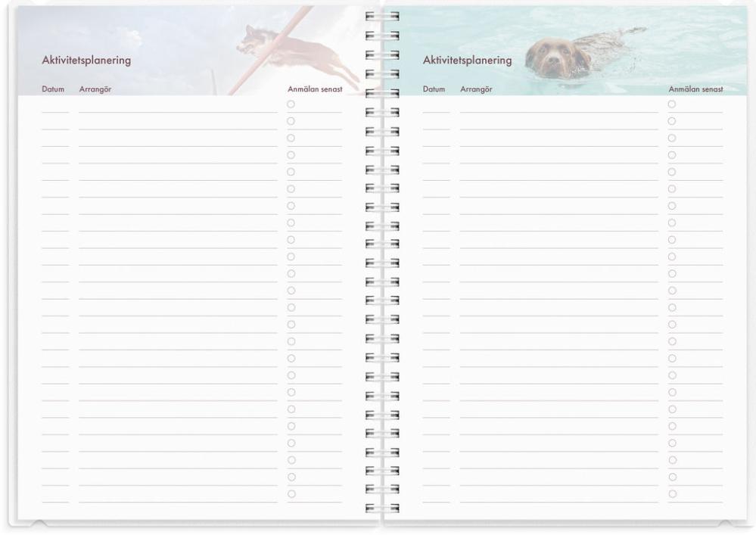Image resolution: width=756 pixels, height=535 pixels.
Task: Tick the bottommost circle on the left page
Action: click(x=291, y=494)
